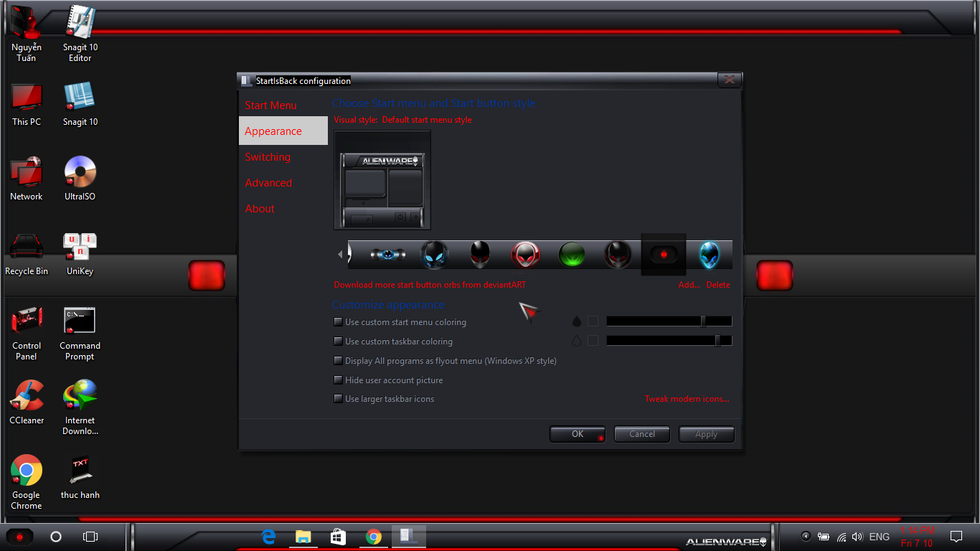Check Use larger taskbar icons
The image size is (980, 551).
coord(385,399)
